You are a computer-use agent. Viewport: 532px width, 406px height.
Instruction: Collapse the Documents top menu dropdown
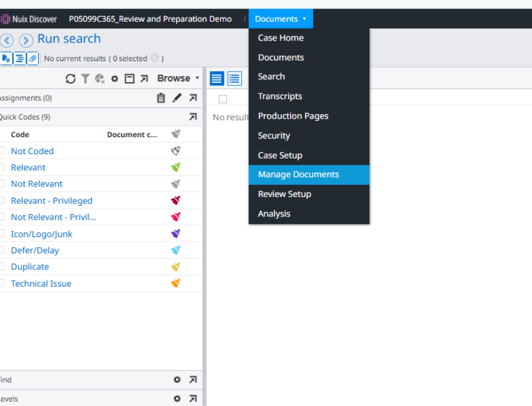[281, 19]
